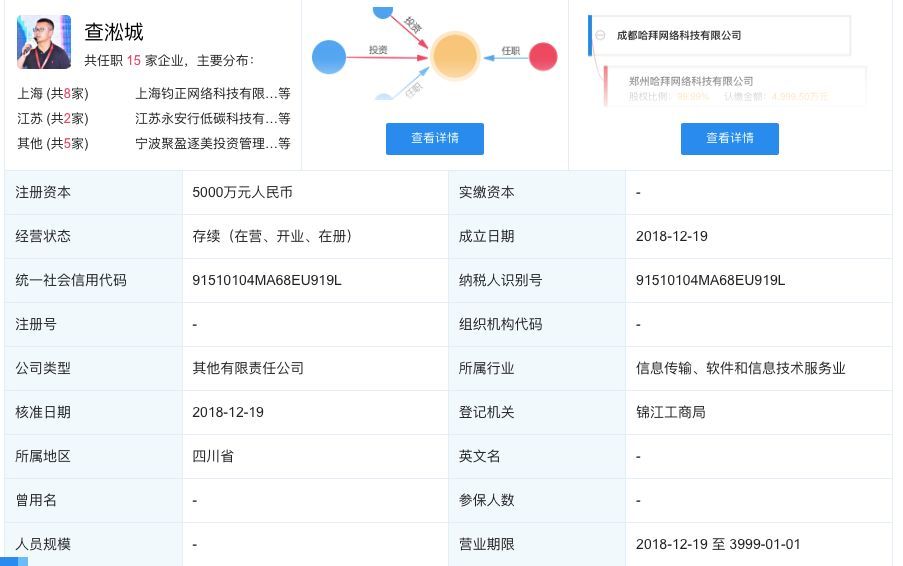Select 上海 (共8家) region entry
Image resolution: width=903 pixels, height=566 pixels.
[53, 93]
